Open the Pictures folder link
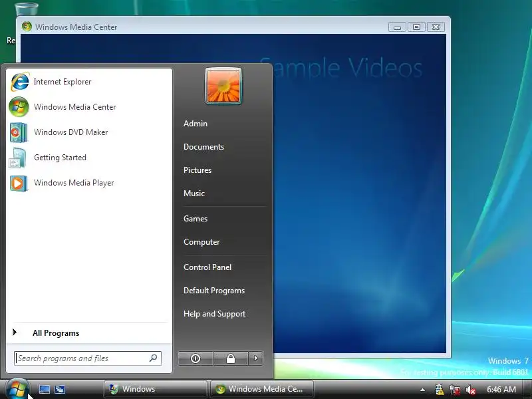This screenshot has width=532, height=399. (x=198, y=170)
